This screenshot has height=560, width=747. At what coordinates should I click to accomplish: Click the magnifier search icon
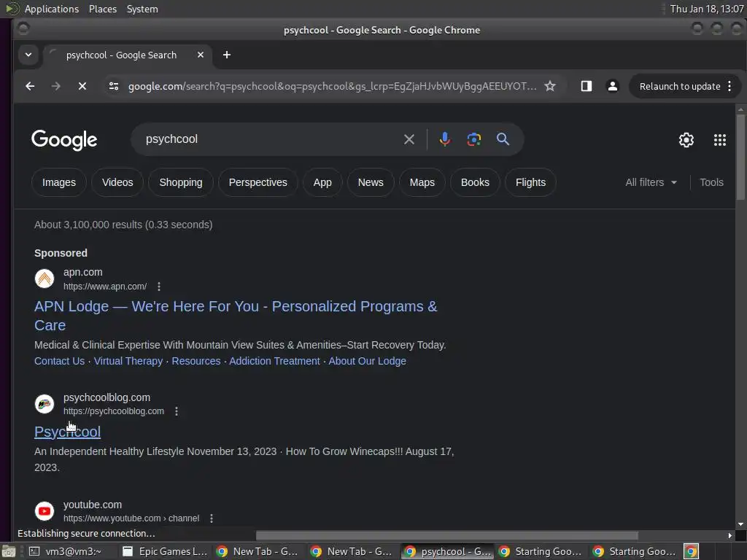point(503,139)
